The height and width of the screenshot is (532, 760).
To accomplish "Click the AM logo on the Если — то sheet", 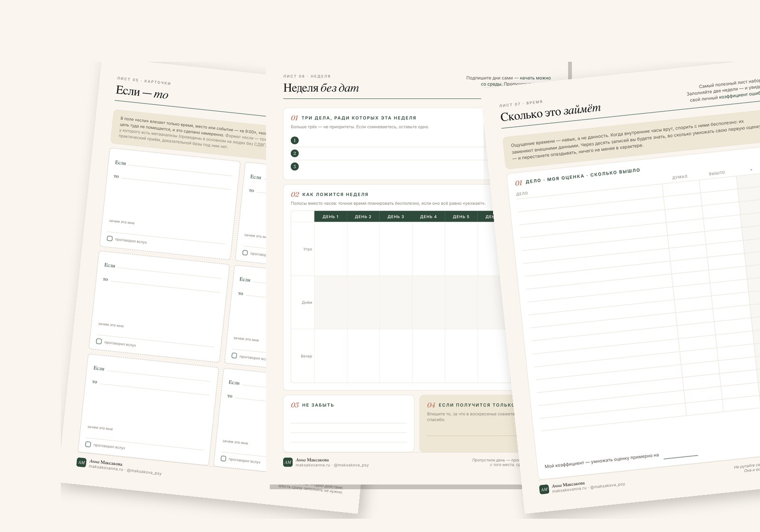I will click(81, 462).
